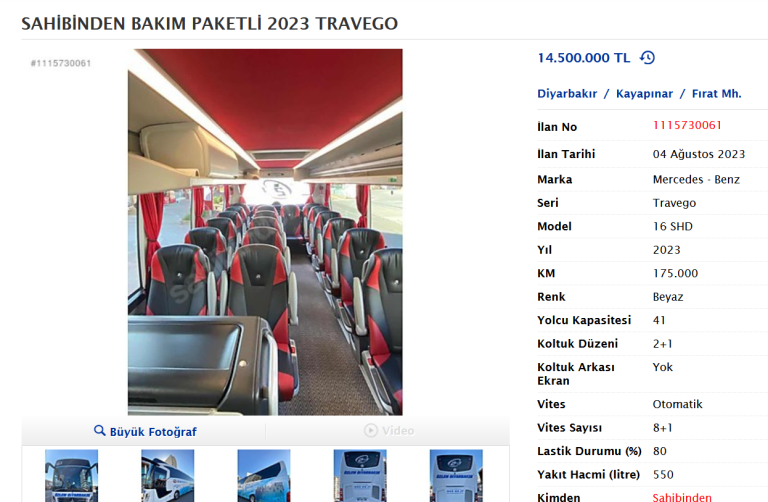The height and width of the screenshot is (502, 768).
Task: Click the Video play icon
Action: [x=371, y=430]
